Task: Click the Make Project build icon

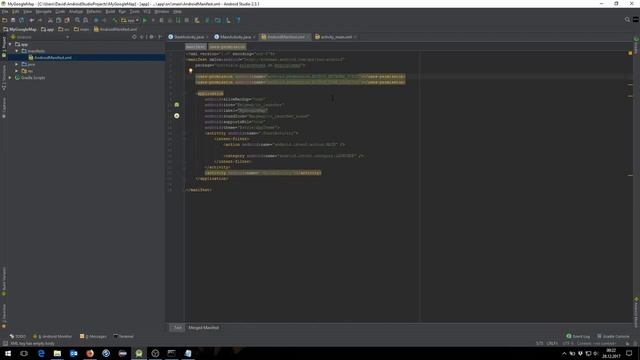Action: [115, 20]
